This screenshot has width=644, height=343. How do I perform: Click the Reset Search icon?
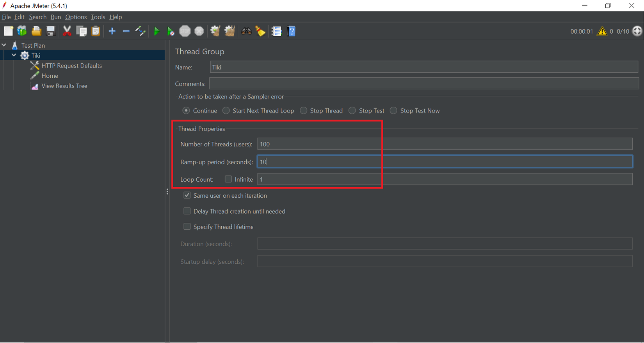260,31
